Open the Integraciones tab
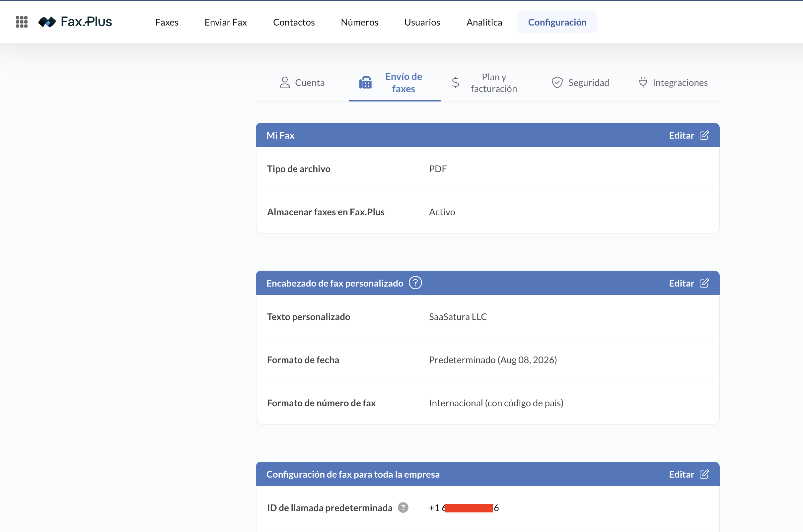803x532 pixels. pyautogui.click(x=673, y=83)
